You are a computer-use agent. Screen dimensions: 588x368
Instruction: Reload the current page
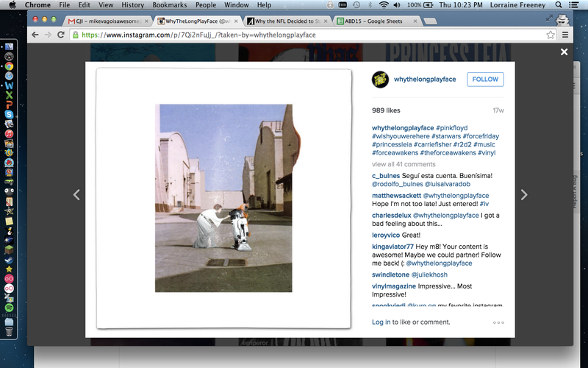[x=61, y=35]
